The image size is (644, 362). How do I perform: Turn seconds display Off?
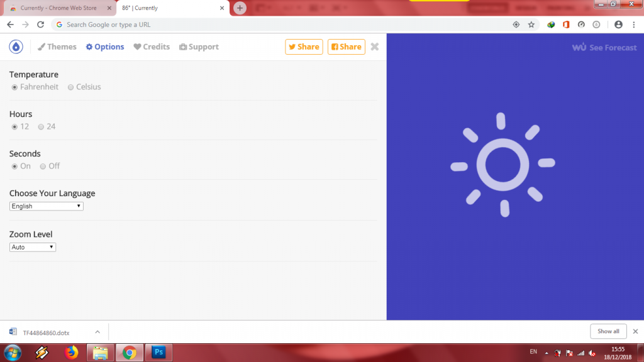pos(43,166)
